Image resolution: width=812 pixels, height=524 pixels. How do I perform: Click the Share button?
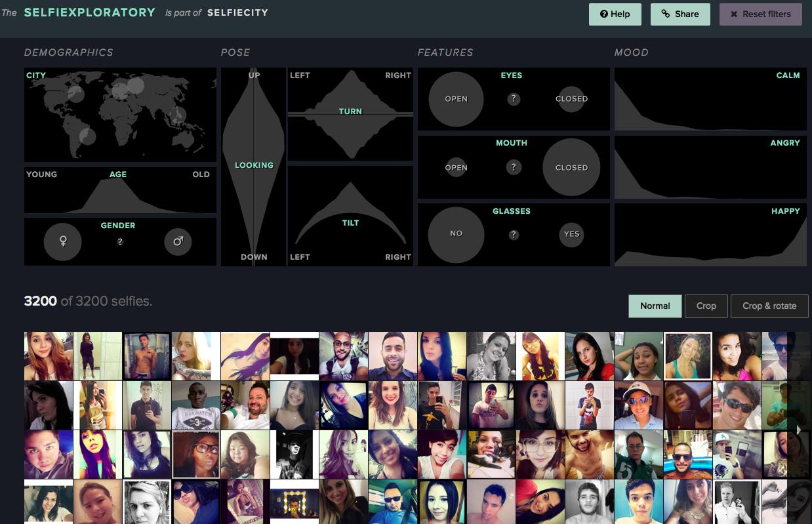680,14
